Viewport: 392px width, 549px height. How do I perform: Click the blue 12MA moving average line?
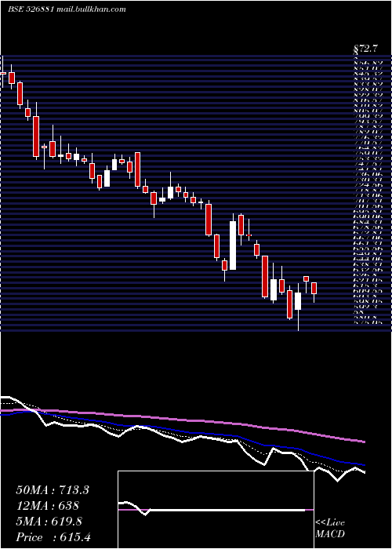click(x=182, y=431)
